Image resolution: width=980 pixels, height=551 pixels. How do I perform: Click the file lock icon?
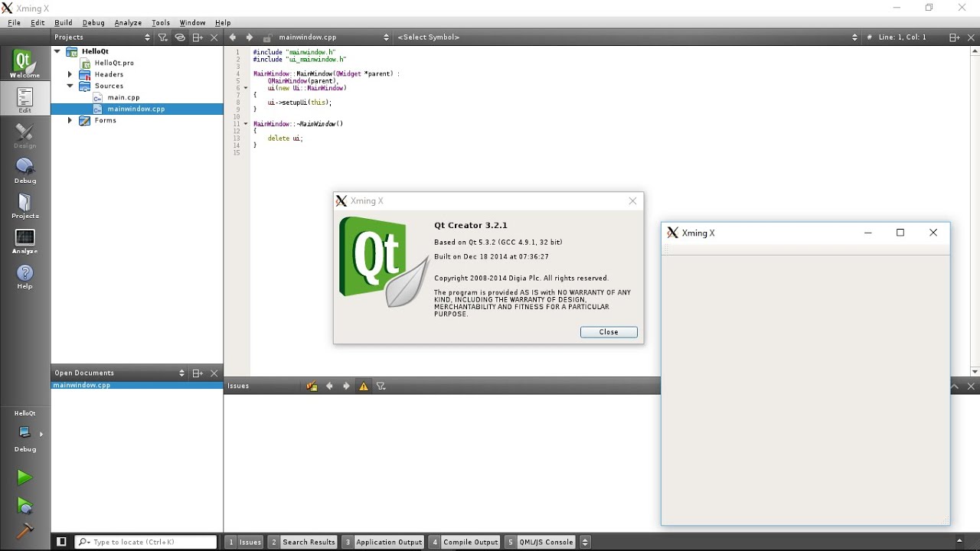tap(267, 37)
